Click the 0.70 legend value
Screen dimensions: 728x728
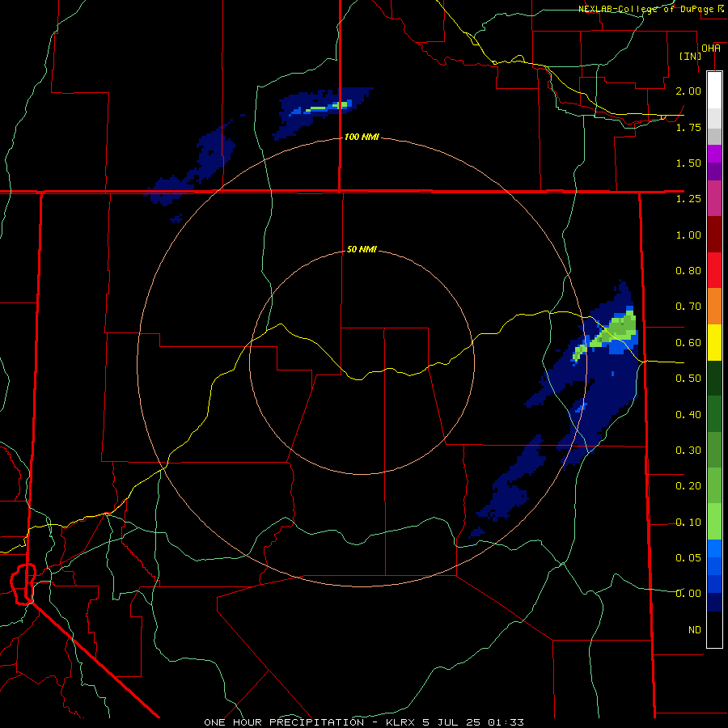(x=688, y=307)
